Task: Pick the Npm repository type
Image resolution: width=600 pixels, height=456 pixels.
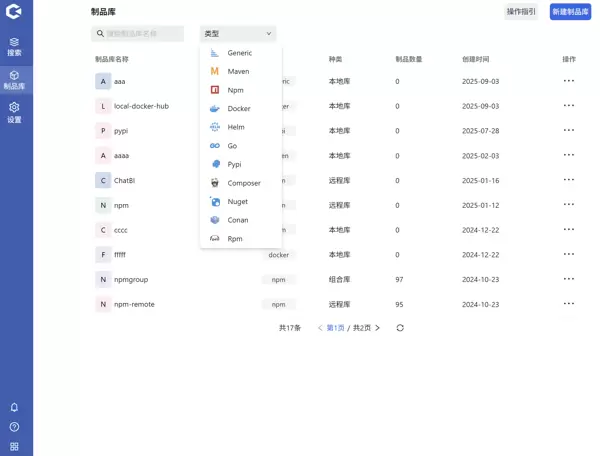Action: click(x=235, y=90)
